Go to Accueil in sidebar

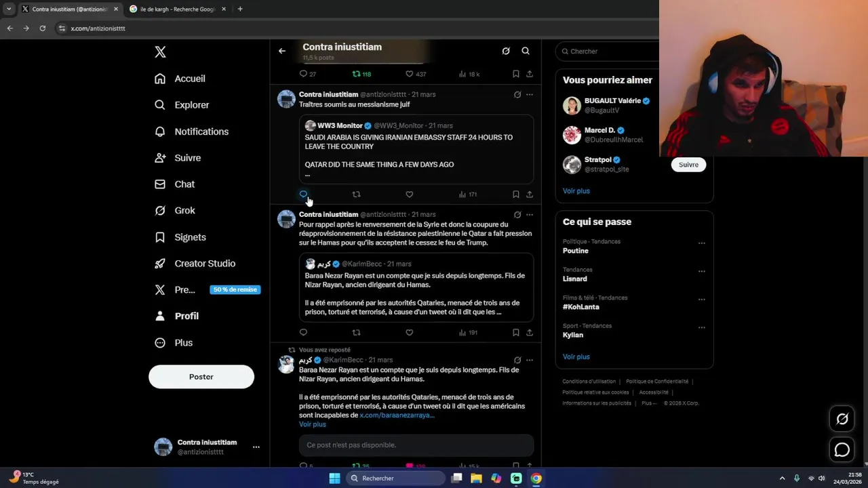pyautogui.click(x=180, y=79)
